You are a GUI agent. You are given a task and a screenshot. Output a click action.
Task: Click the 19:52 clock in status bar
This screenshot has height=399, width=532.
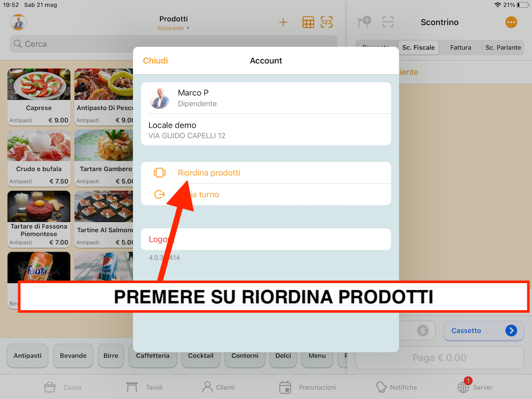tap(11, 5)
